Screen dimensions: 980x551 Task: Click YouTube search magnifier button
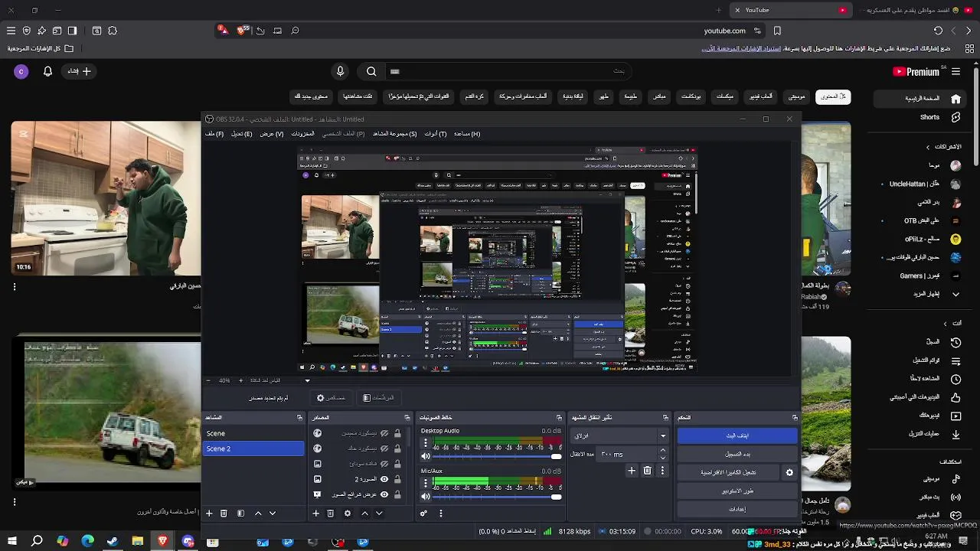(371, 71)
